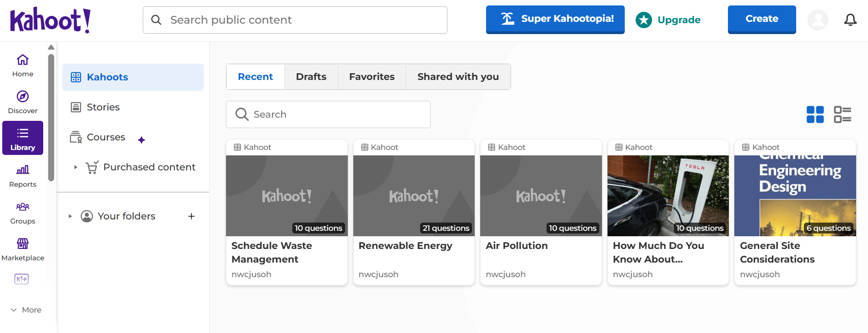The width and height of the screenshot is (868, 333).
Task: Click the left sidebar scrollbar thumb
Action: [51, 118]
